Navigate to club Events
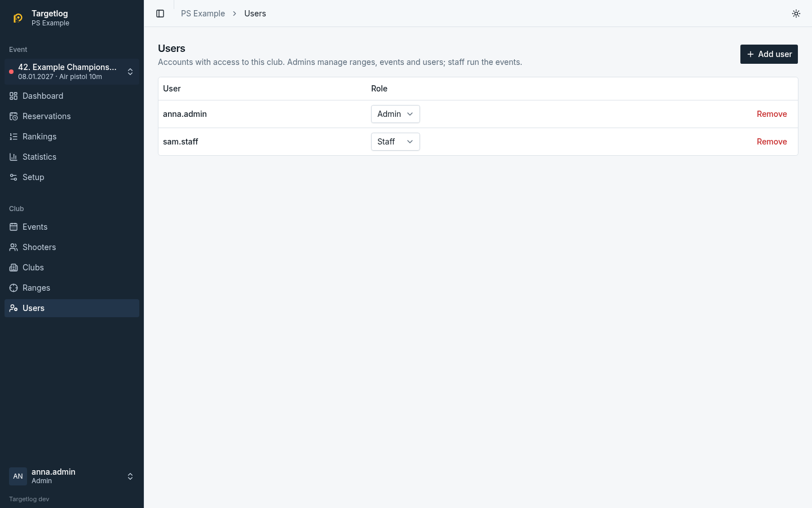 pyautogui.click(x=72, y=227)
